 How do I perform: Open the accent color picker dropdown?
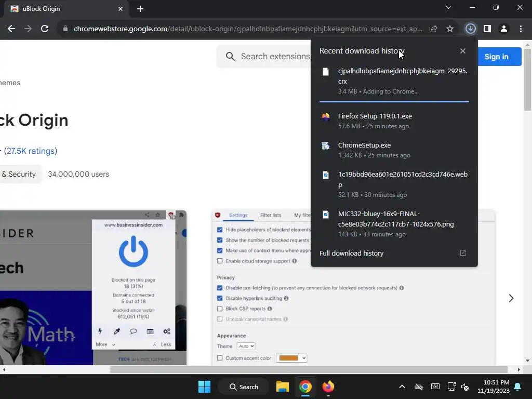click(291, 358)
